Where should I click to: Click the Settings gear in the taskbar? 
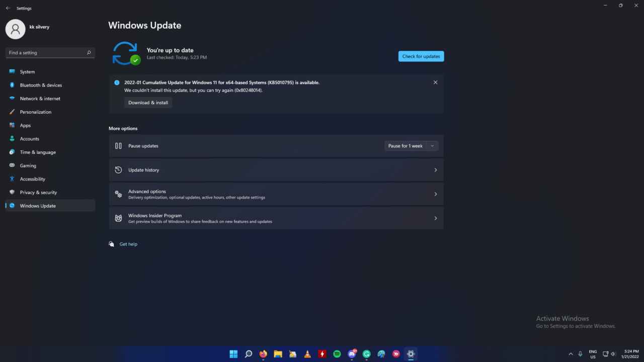(411, 354)
